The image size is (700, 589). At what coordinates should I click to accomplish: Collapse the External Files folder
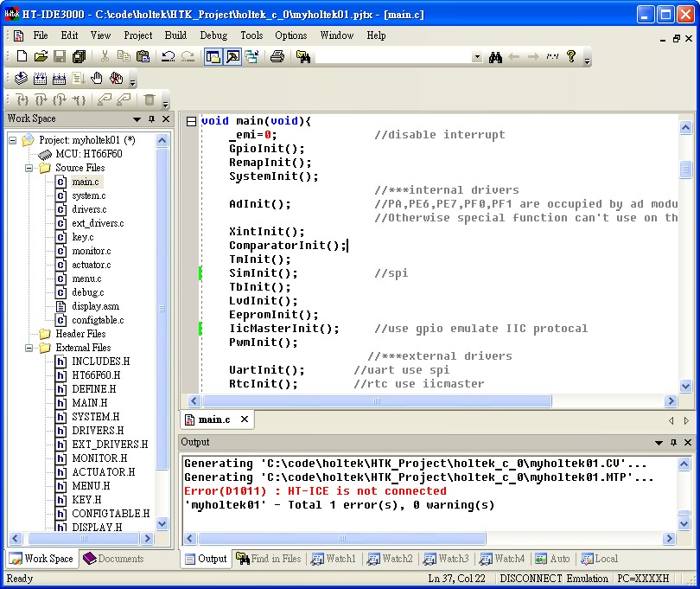click(x=29, y=348)
